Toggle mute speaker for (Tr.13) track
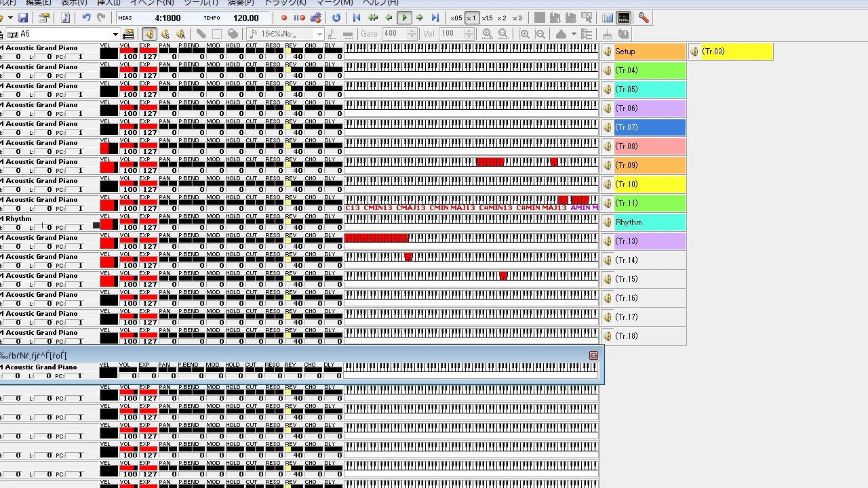 click(x=608, y=241)
